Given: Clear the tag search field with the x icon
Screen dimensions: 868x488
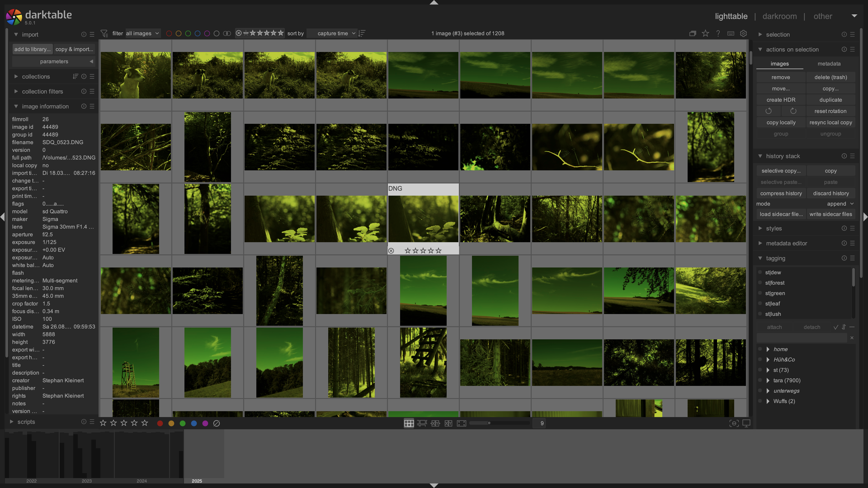Looking at the screenshot, I should [852, 338].
